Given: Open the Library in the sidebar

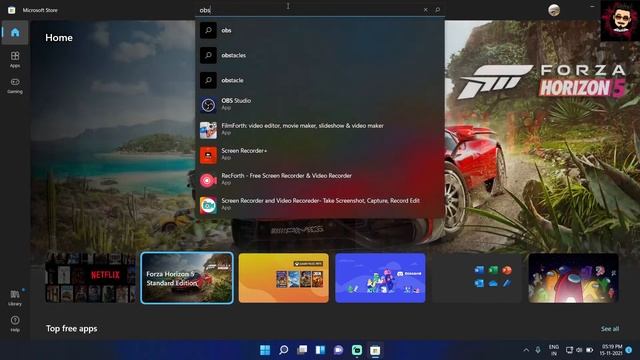Looking at the screenshot, I should pyautogui.click(x=15, y=298).
